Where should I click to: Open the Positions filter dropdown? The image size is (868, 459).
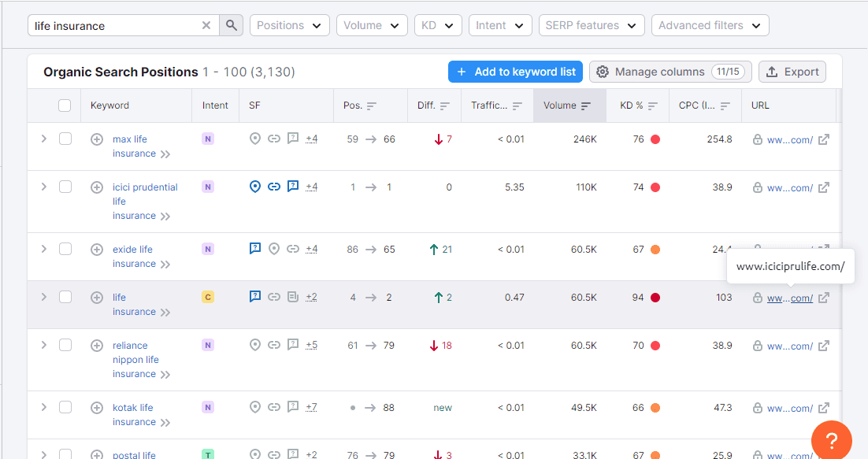click(290, 25)
